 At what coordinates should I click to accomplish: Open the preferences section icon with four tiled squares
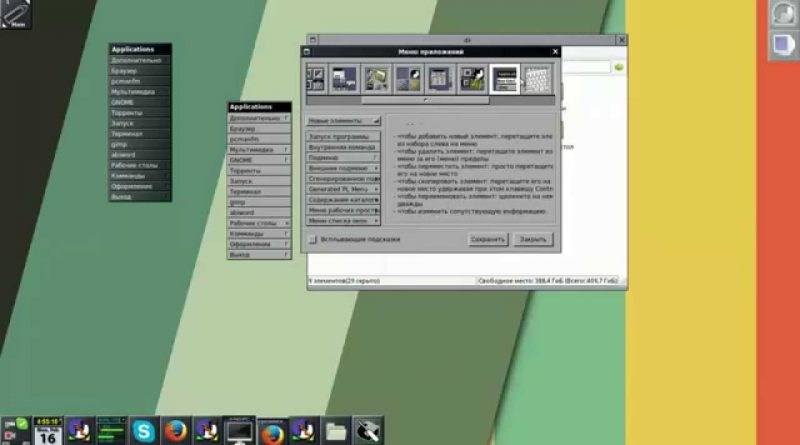coord(409,79)
